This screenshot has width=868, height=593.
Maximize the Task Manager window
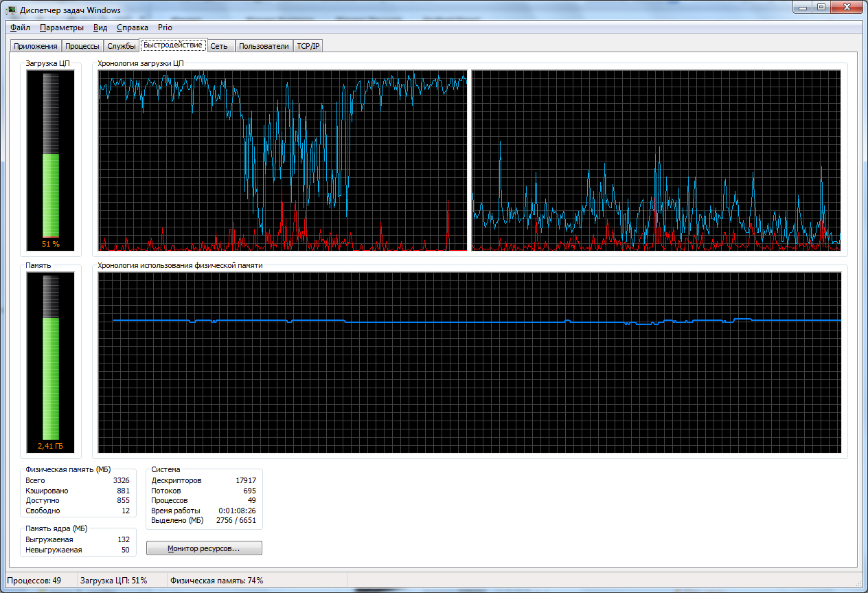pos(821,8)
